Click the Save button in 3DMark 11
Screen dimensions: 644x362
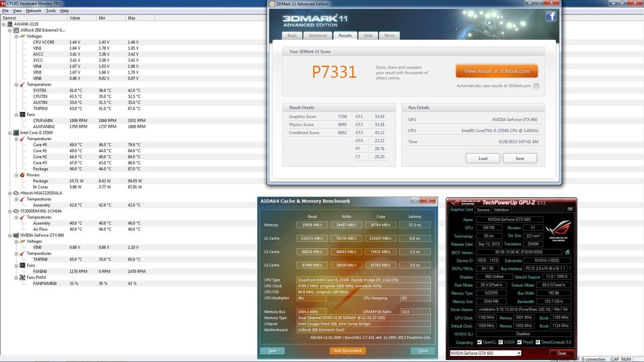(520, 158)
